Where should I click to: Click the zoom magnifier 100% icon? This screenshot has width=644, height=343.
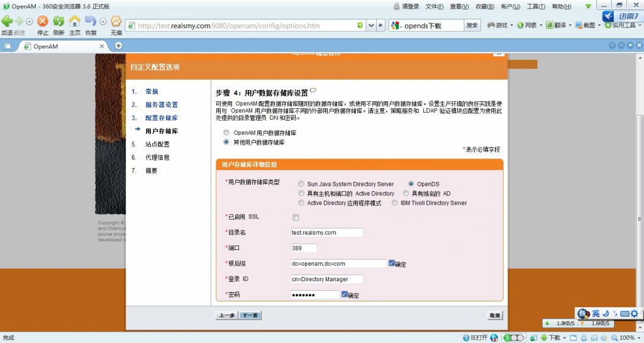pyautogui.click(x=614, y=338)
